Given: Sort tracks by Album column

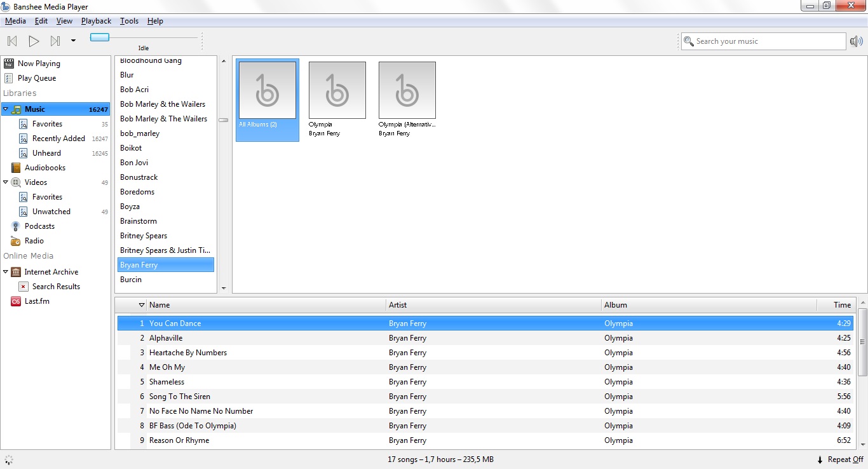Looking at the screenshot, I should point(709,305).
